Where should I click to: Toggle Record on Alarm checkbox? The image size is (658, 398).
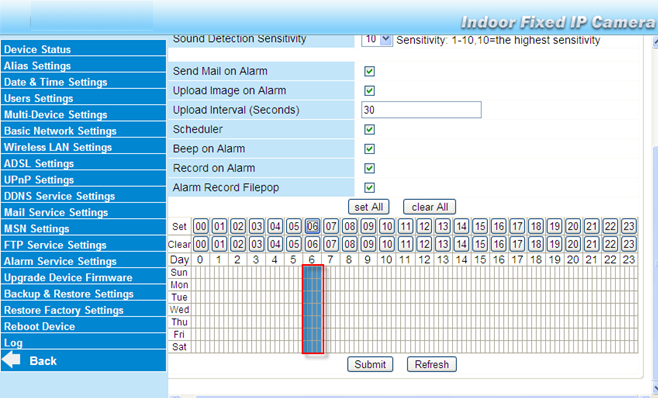pos(369,168)
